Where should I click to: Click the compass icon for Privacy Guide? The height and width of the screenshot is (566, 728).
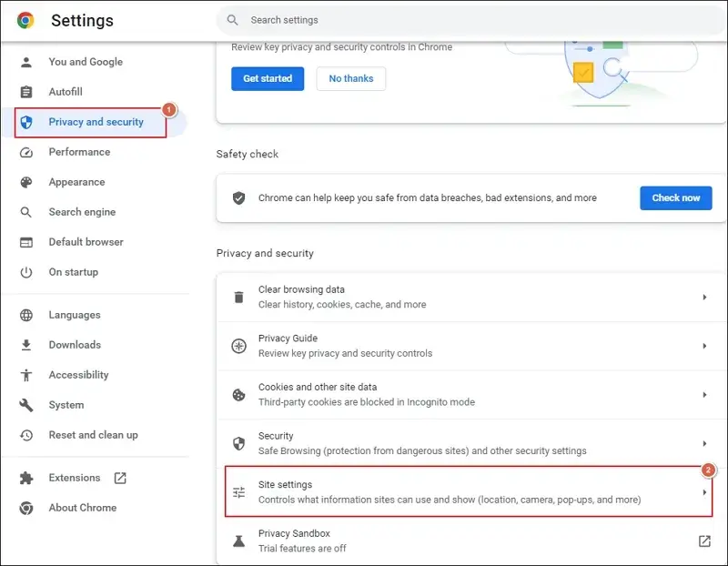tap(238, 346)
